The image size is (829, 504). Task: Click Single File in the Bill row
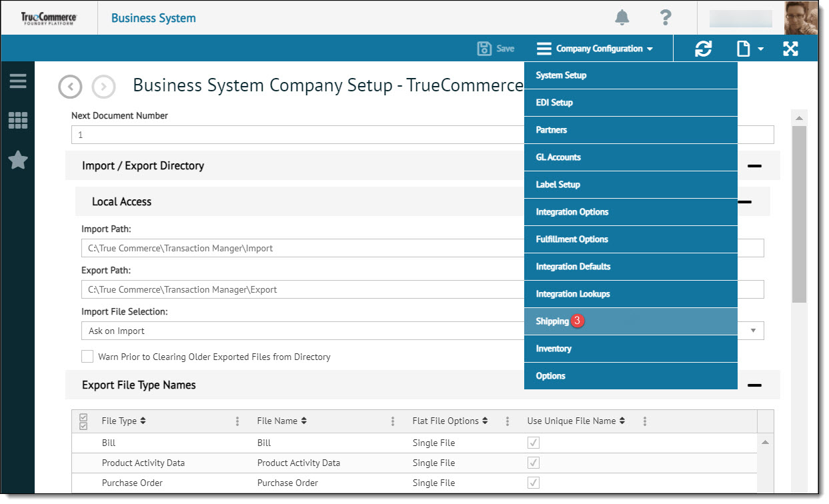(x=434, y=443)
